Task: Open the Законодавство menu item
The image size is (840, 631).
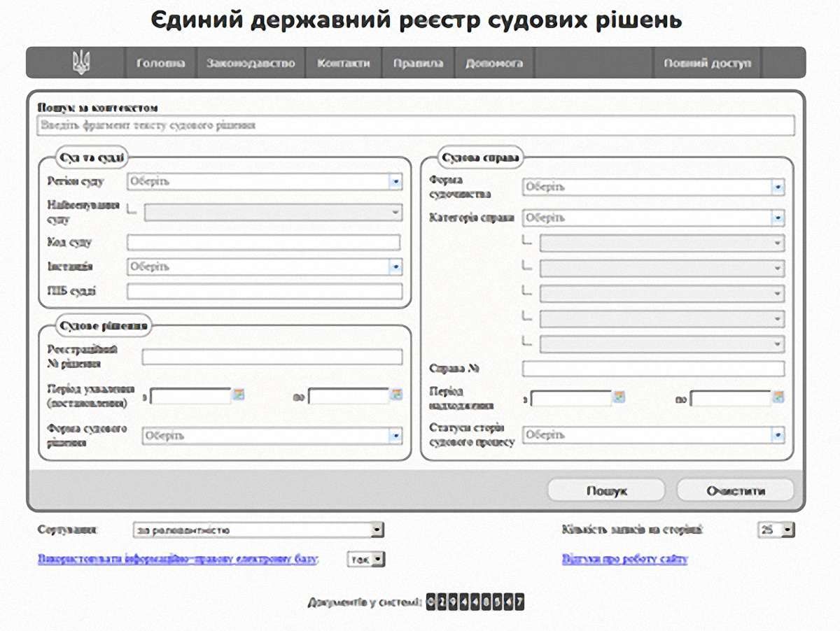Action: coord(252,63)
